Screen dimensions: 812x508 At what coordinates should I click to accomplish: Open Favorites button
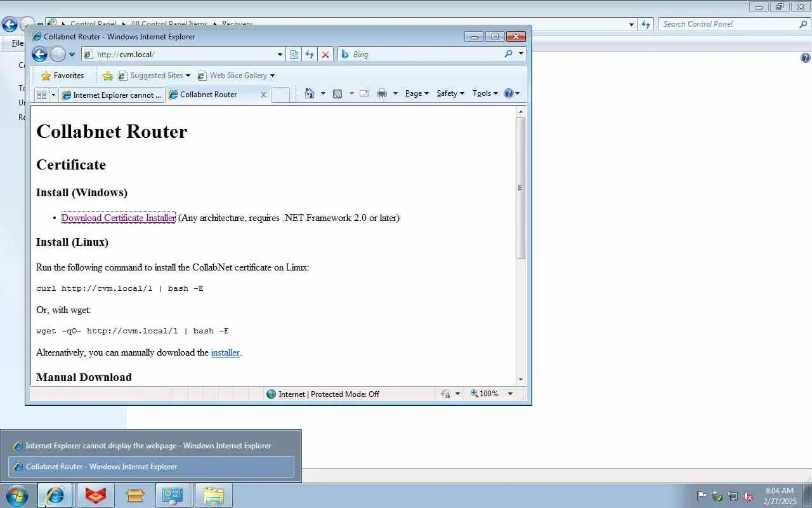click(x=62, y=76)
